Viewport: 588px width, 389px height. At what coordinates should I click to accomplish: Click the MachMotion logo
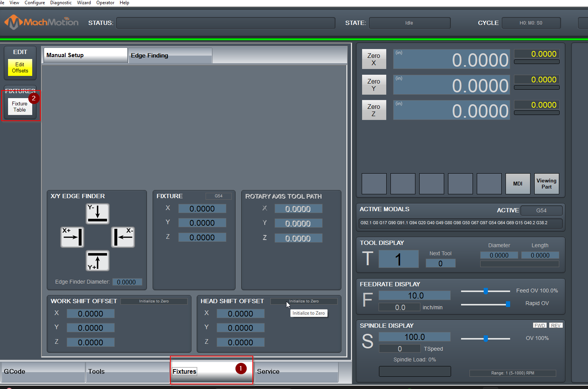(41, 22)
